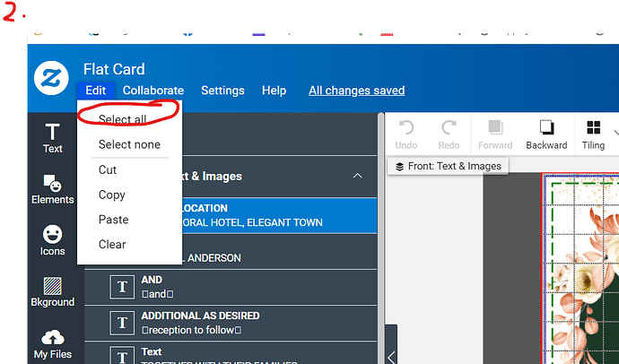Click the T icon of AND layer
Image resolution: width=619 pixels, height=364 pixels.
click(122, 287)
